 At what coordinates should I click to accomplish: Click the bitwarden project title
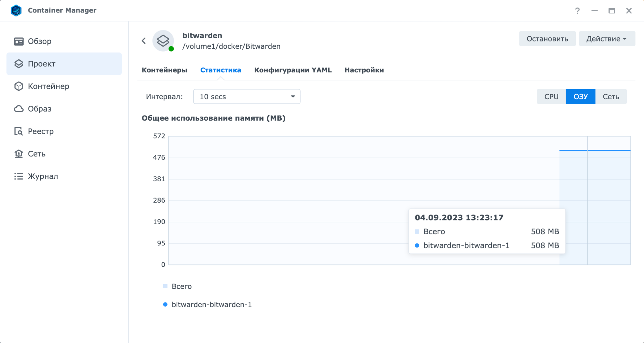click(202, 35)
